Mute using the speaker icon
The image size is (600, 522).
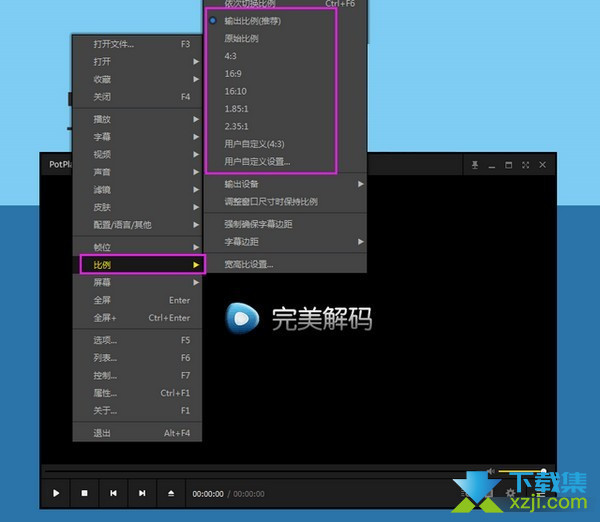(x=491, y=471)
